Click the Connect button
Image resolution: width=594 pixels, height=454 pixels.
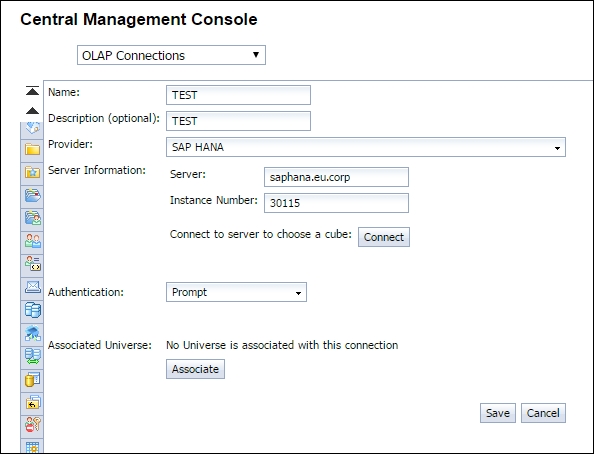pos(384,237)
